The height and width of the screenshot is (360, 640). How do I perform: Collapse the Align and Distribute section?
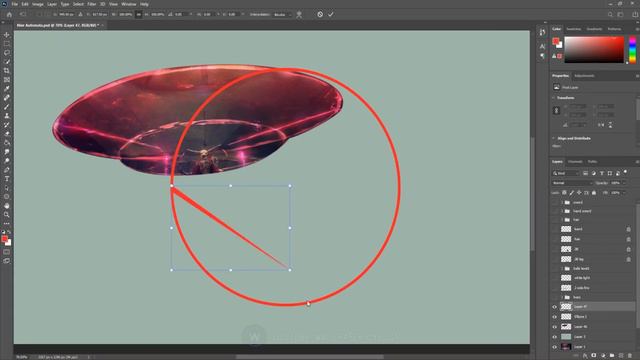click(x=553, y=138)
